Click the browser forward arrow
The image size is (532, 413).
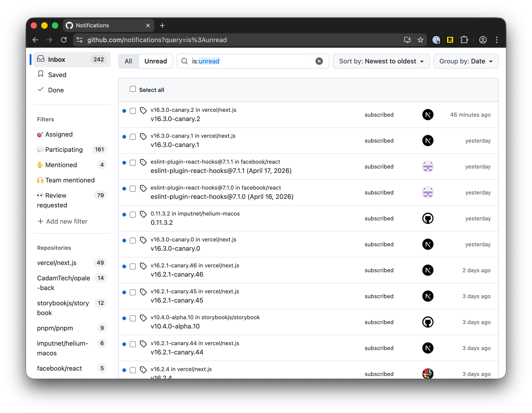tap(49, 40)
